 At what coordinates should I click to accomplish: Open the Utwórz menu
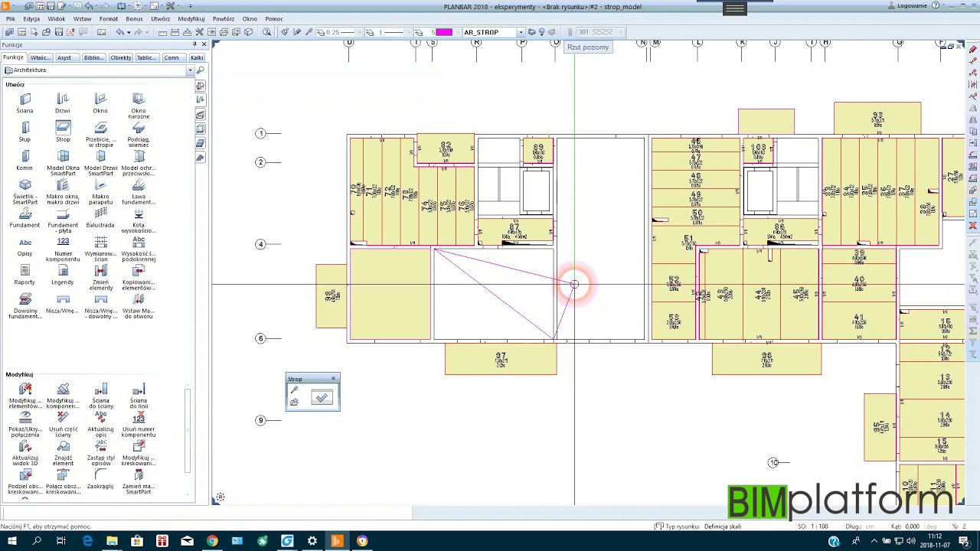tap(160, 19)
